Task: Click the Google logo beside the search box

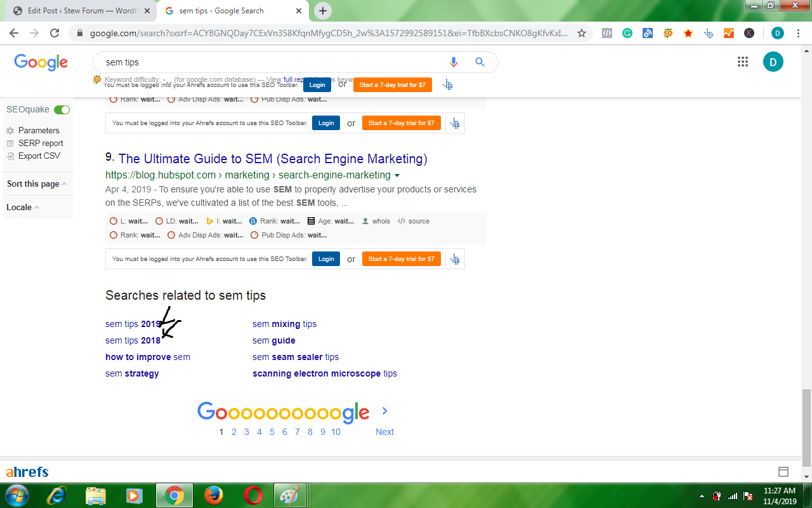Action: (x=41, y=62)
